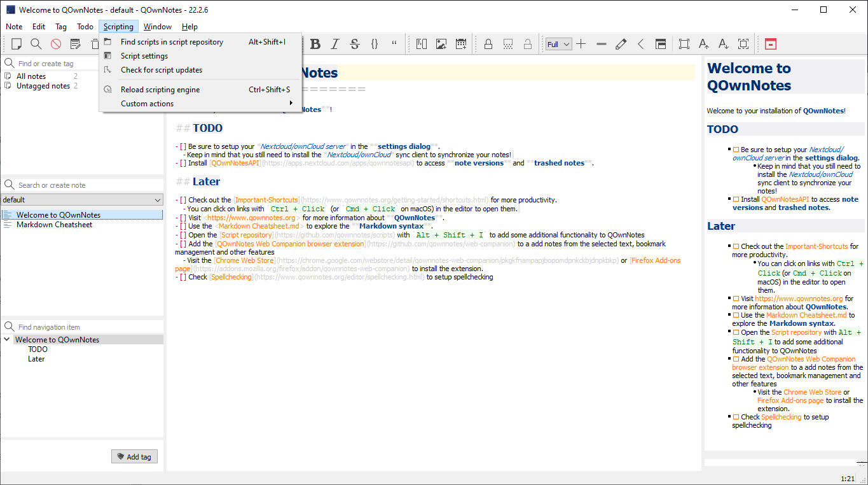Screen dimensions: 868x485
Task: Check preview box 'Add the QOwnNotes Web Companion'
Action: 736,359
